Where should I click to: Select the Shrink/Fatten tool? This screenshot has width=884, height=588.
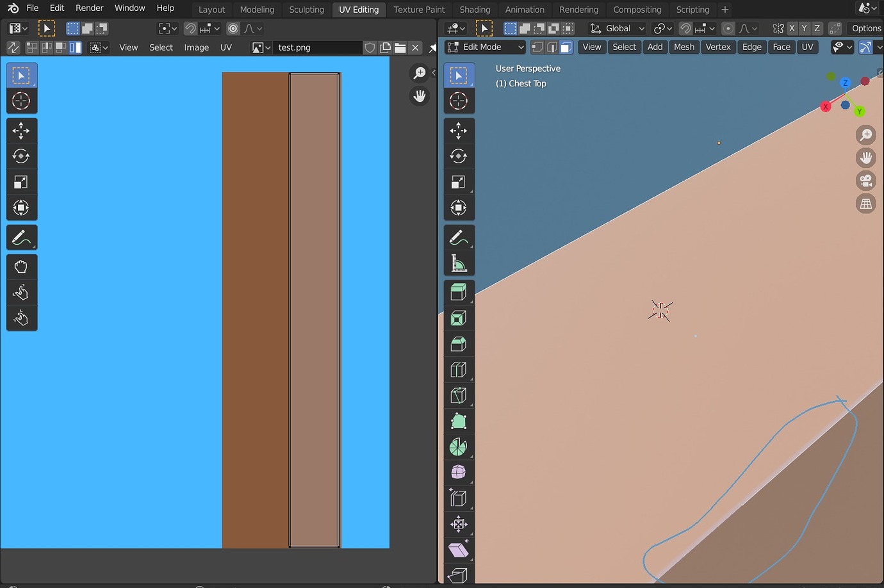(x=459, y=524)
